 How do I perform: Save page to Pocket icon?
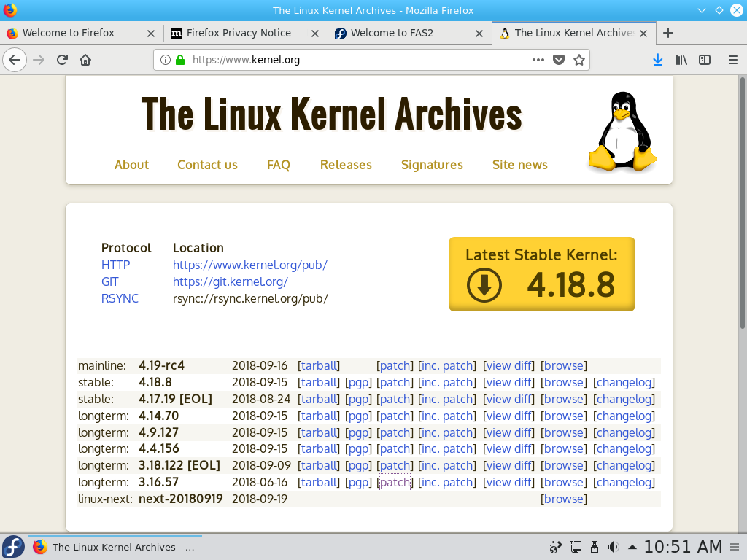tap(559, 60)
